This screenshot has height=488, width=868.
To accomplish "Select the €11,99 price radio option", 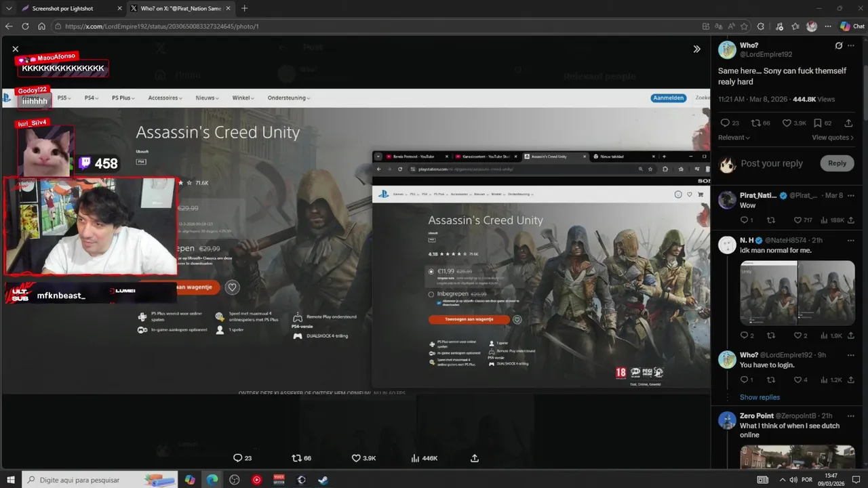I will 431,271.
